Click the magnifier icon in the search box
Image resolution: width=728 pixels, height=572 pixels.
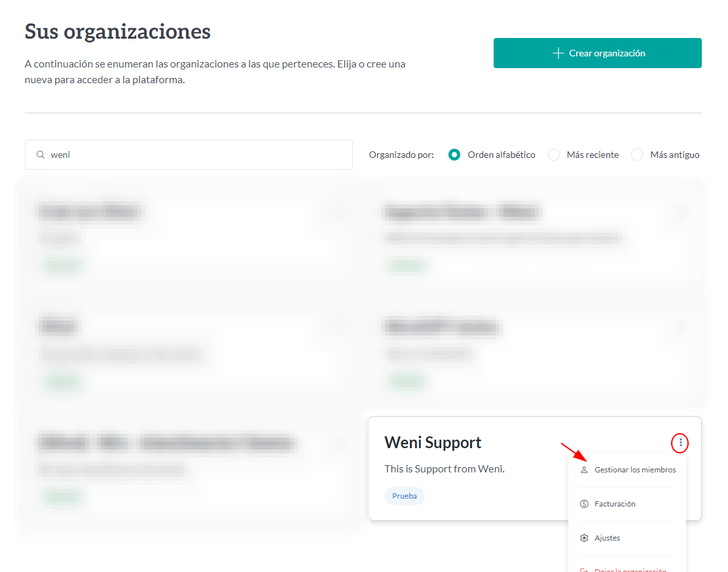click(x=41, y=155)
